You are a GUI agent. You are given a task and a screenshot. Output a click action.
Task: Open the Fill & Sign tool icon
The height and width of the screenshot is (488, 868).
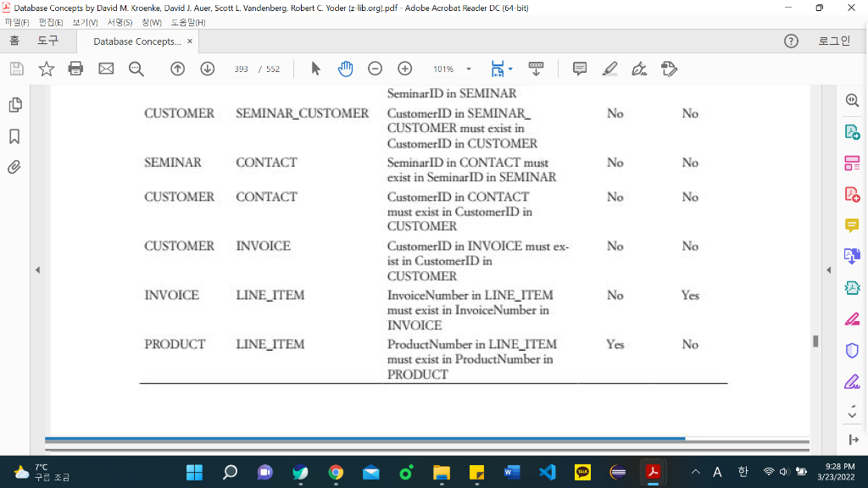point(638,69)
